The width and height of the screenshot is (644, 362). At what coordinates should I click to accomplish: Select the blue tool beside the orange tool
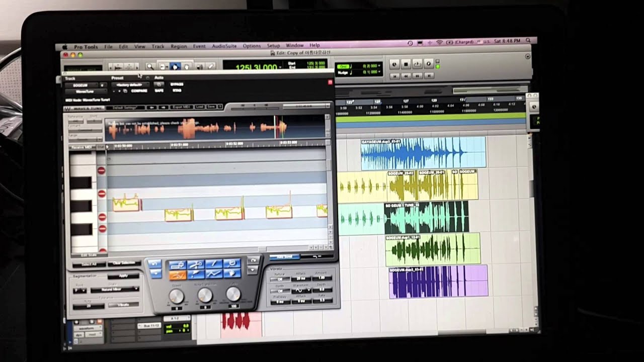point(196,274)
